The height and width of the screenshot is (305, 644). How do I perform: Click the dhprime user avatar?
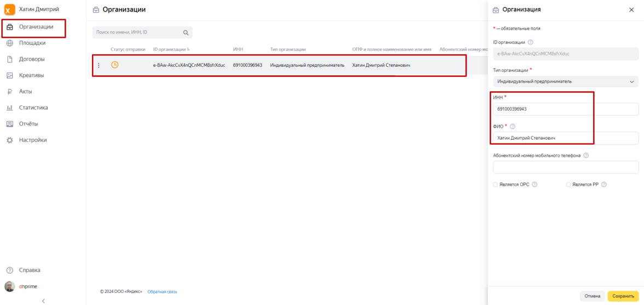tap(9, 286)
